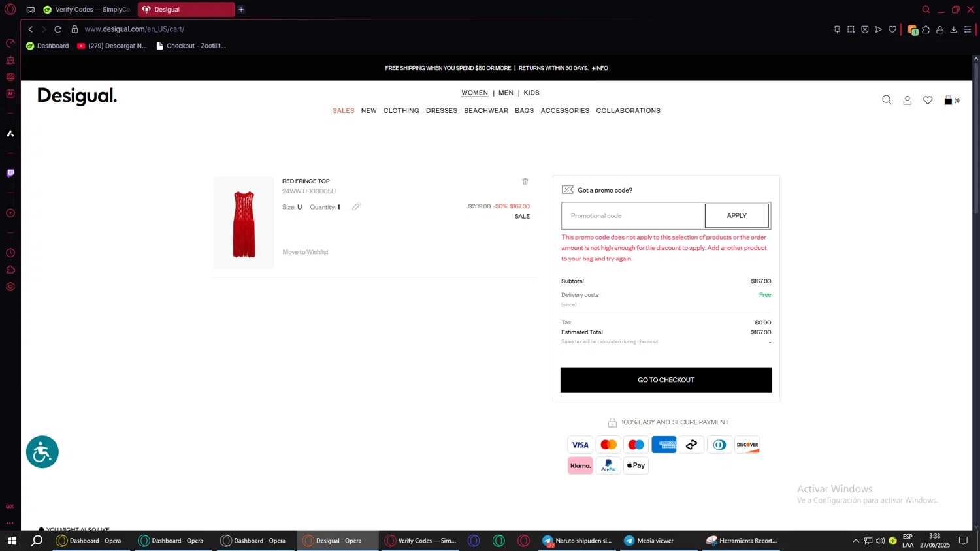Click the site padlock security icon

click(74, 29)
